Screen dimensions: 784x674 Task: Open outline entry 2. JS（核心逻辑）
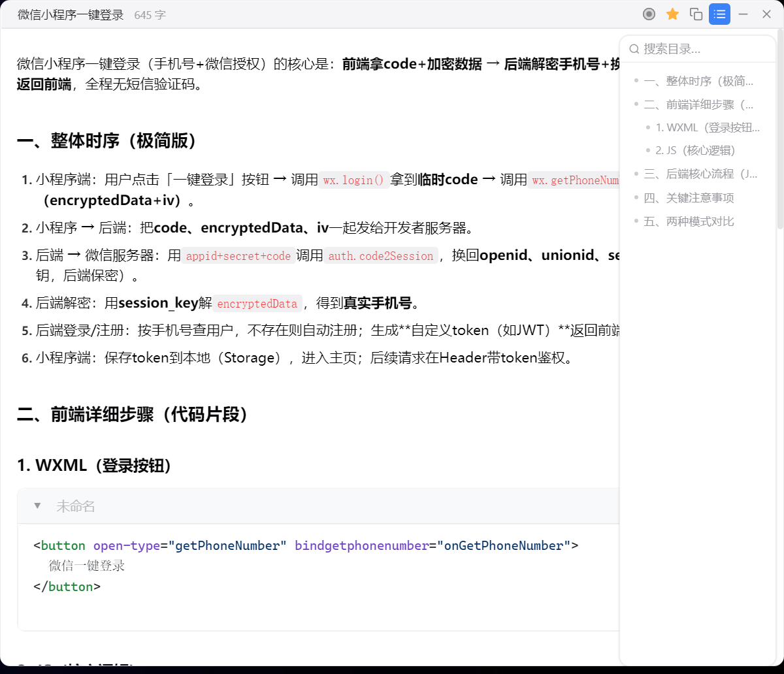[x=695, y=150]
